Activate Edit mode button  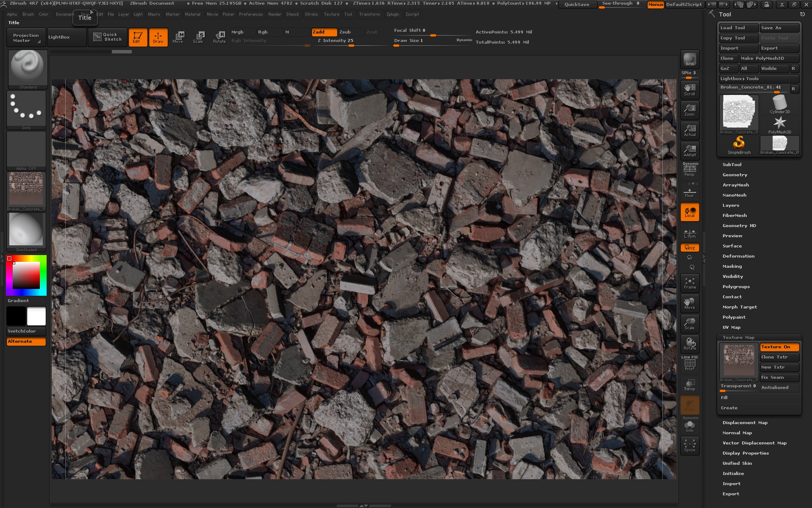click(138, 37)
